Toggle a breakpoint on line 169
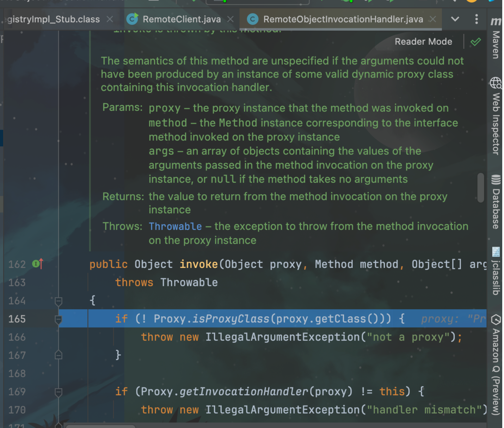This screenshot has height=428, width=504. coord(17,392)
